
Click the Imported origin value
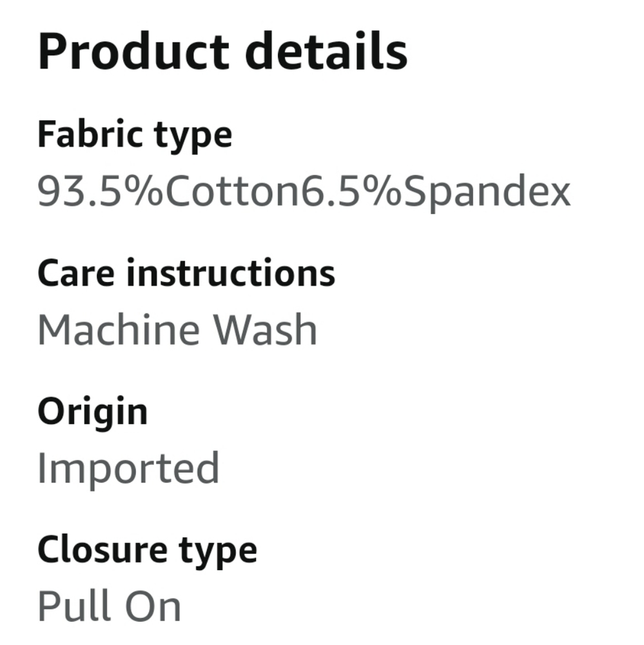128,468
